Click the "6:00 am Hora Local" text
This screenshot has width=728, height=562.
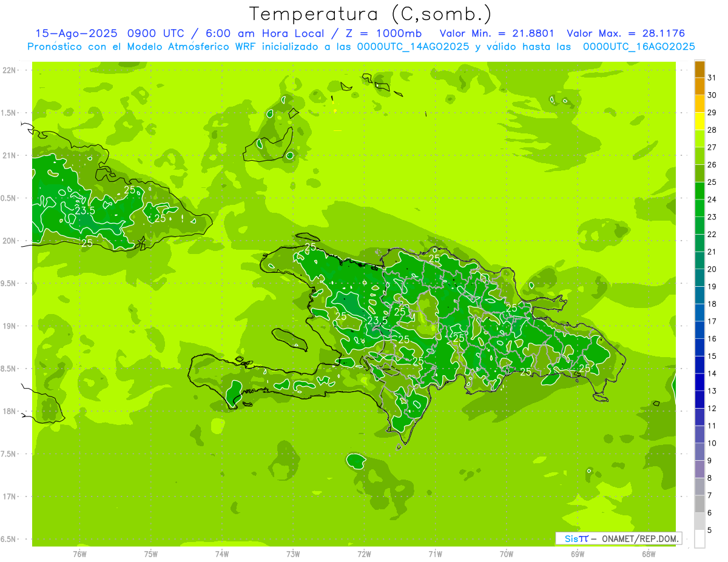(x=266, y=34)
